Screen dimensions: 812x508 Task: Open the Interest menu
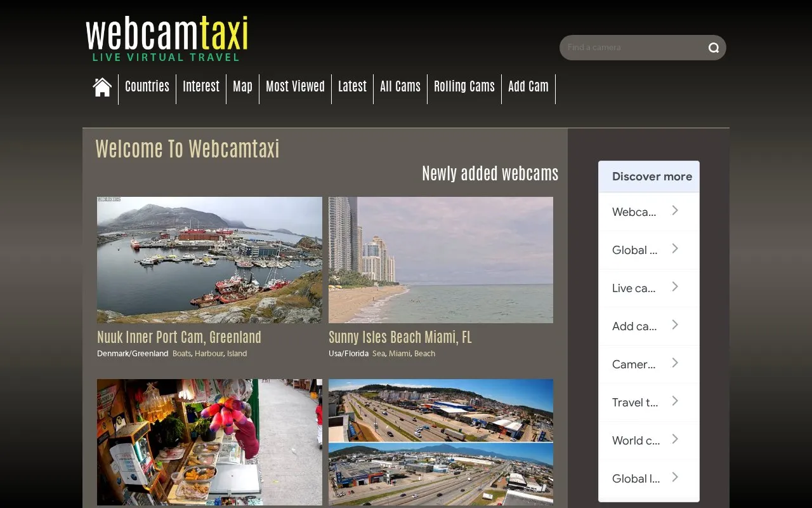[201, 86]
